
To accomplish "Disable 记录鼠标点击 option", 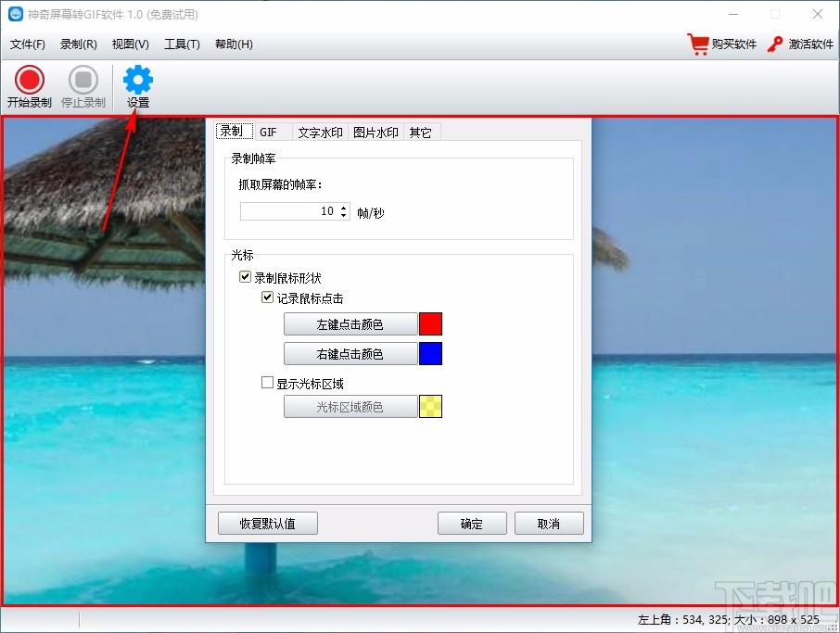I will tap(267, 297).
